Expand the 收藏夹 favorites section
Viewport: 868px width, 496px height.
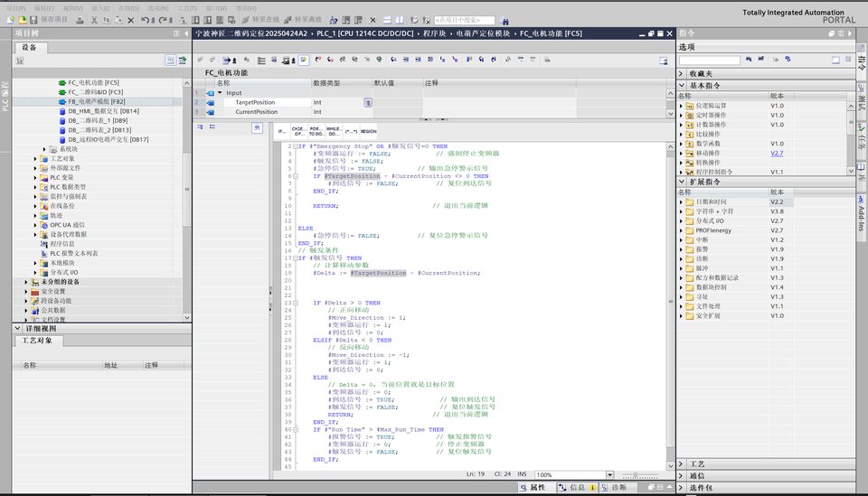[x=681, y=73]
